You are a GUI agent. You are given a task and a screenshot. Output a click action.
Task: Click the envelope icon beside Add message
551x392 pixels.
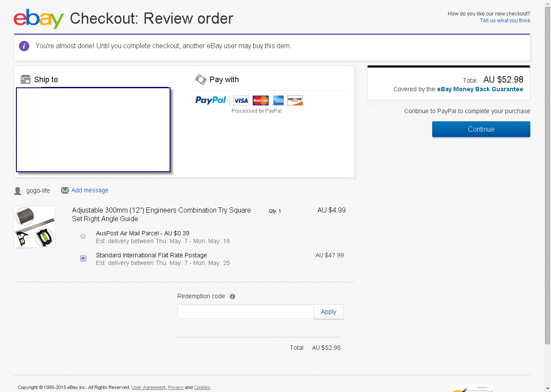coord(65,190)
